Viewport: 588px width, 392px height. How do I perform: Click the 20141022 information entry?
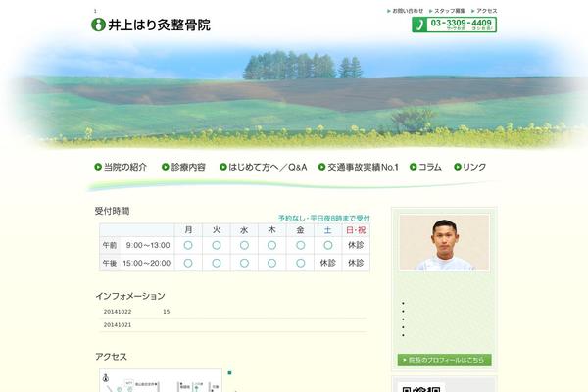[233, 312]
